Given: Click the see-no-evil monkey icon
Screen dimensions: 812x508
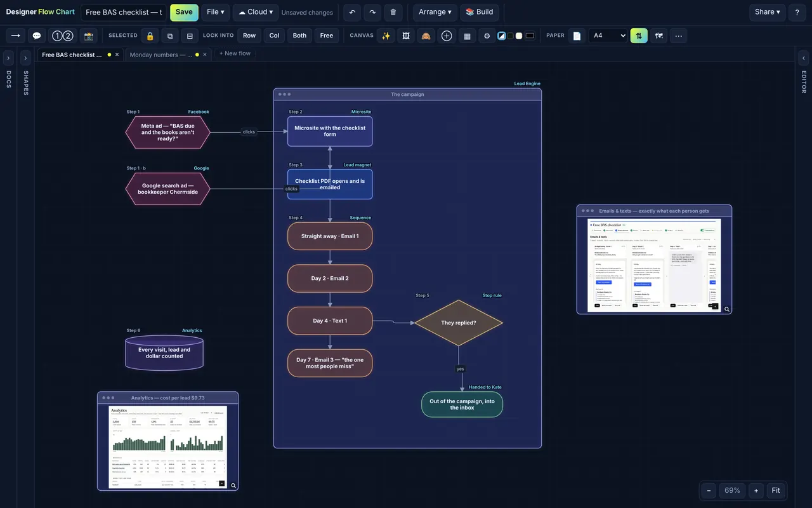Looking at the screenshot, I should [x=426, y=36].
